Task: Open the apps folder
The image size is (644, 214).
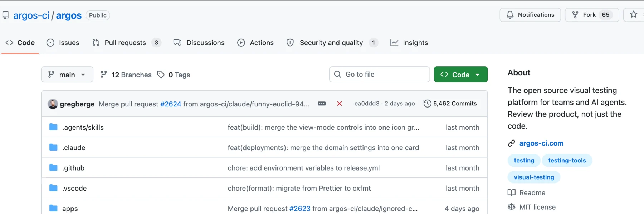Action: 70,209
